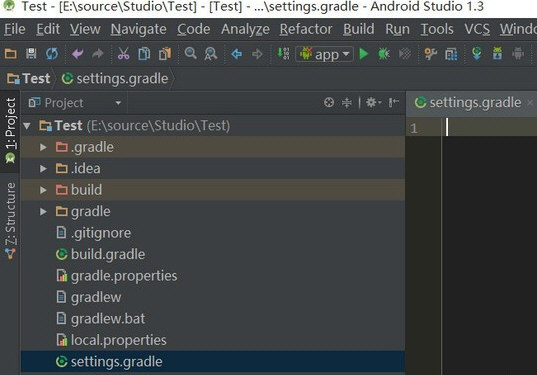Navigate Back with blue left arrow
Image resolution: width=537 pixels, height=375 pixels.
click(237, 54)
